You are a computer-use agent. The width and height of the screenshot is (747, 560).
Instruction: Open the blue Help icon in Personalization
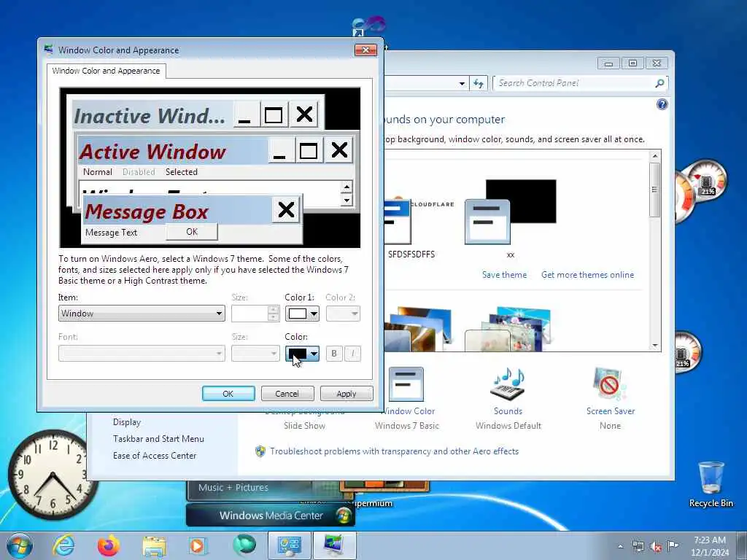(x=662, y=104)
